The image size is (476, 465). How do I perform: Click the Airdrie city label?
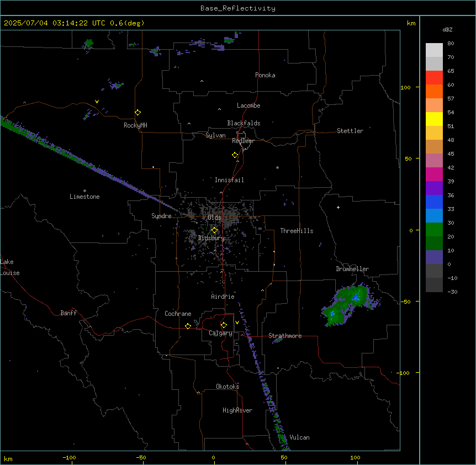[x=223, y=297]
